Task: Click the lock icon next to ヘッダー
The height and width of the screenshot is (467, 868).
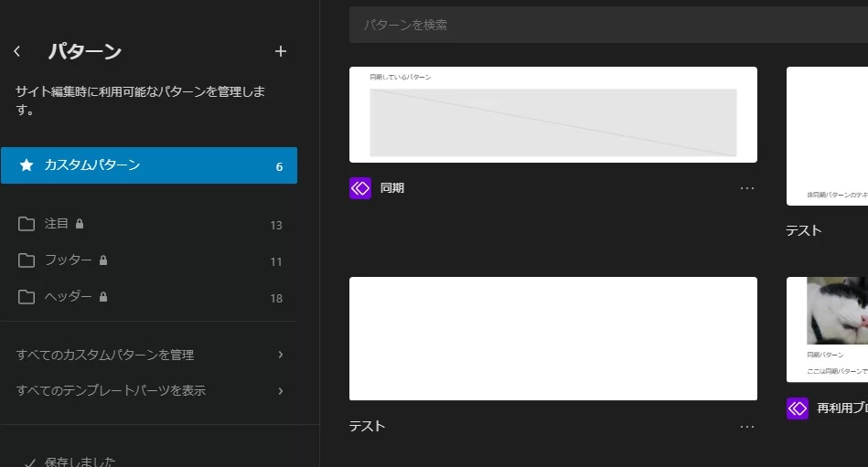Action: [103, 297]
